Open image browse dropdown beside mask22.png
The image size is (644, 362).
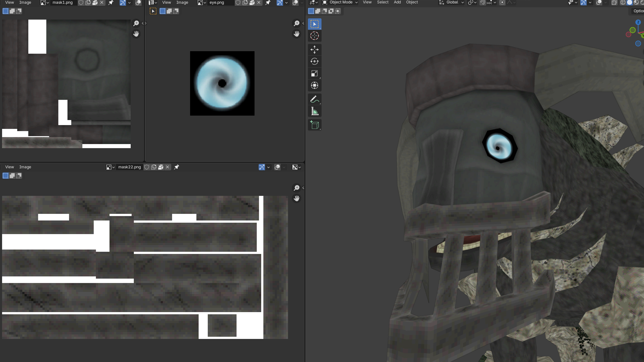110,167
